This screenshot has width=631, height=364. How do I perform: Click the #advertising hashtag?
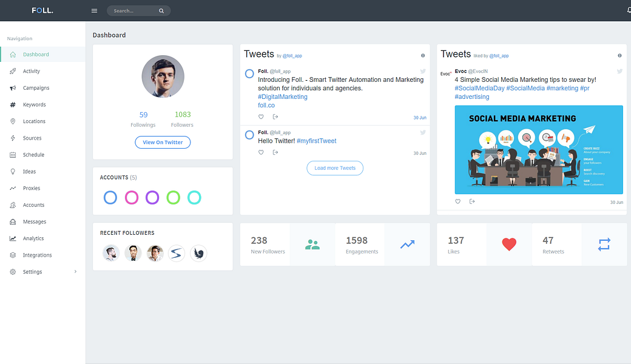[x=472, y=96]
